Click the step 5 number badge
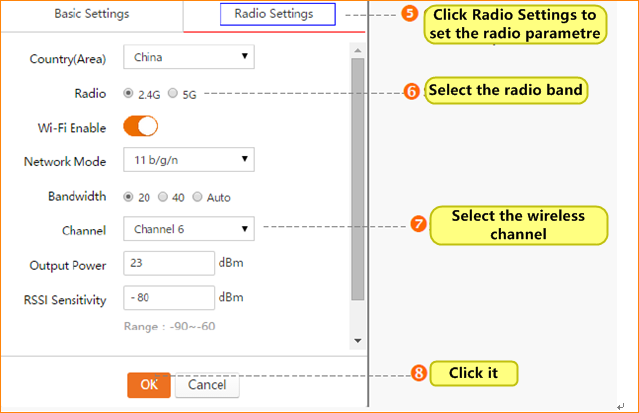 409,17
